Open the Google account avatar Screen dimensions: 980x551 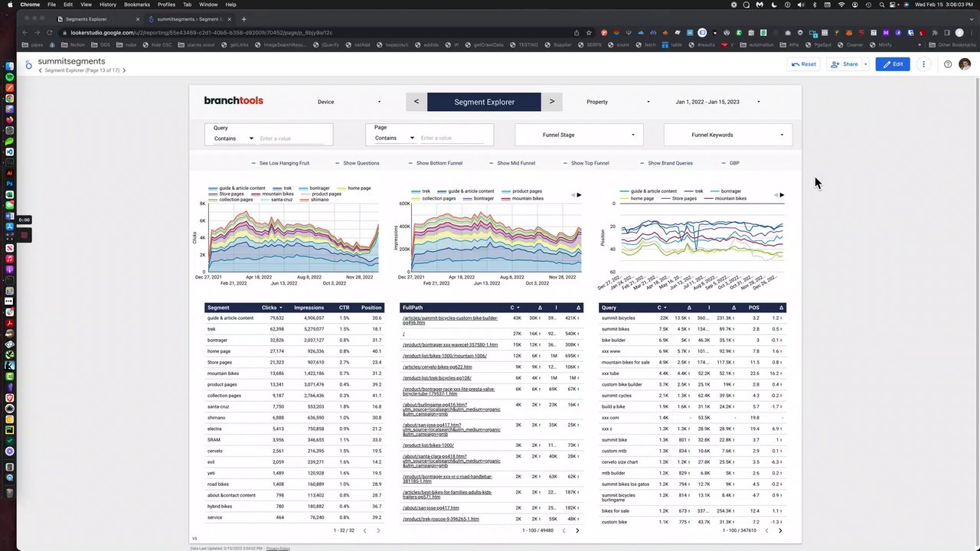pos(965,64)
